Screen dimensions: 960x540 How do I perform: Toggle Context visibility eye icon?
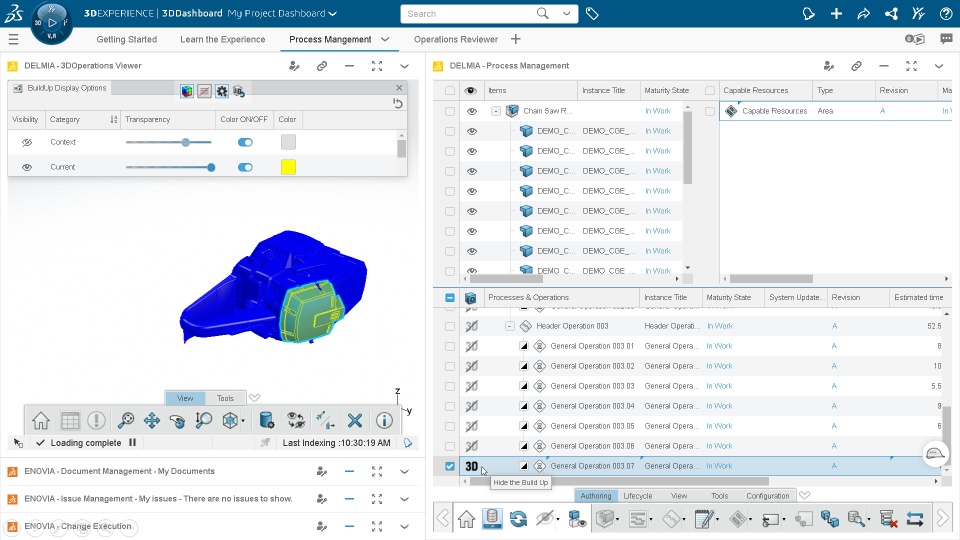[26, 143]
